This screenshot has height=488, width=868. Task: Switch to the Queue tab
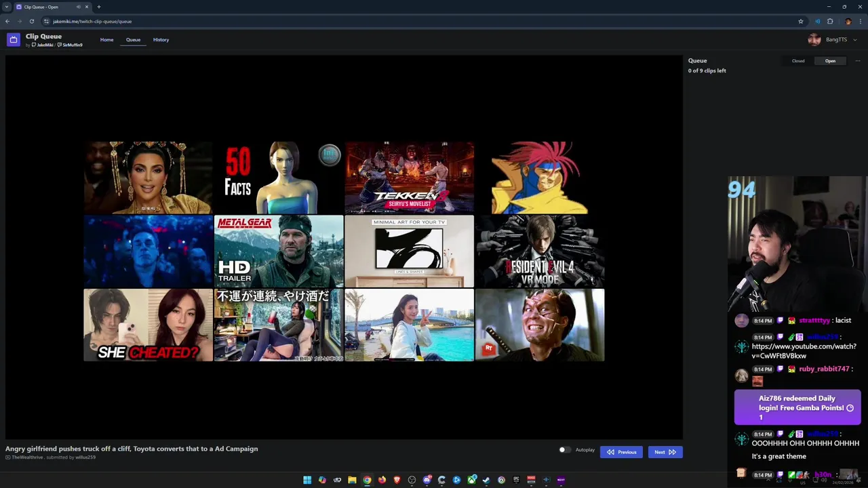[x=133, y=39]
